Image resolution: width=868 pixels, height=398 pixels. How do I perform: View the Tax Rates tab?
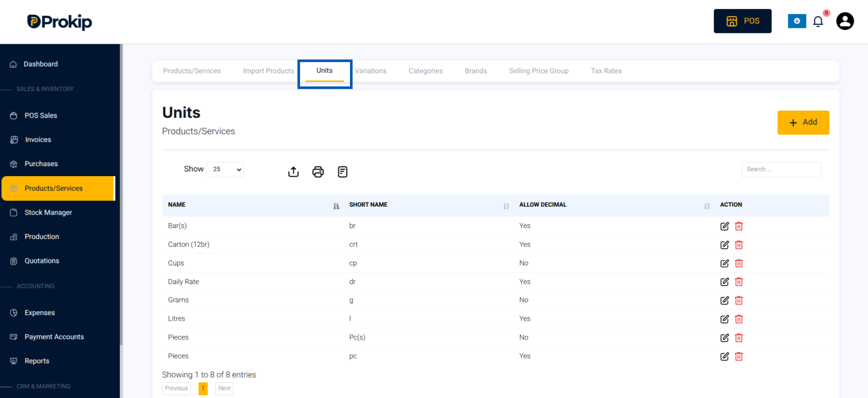[606, 71]
